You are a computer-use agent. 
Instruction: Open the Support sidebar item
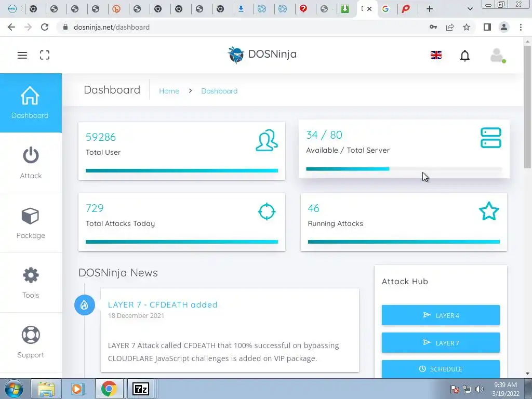pos(31,342)
